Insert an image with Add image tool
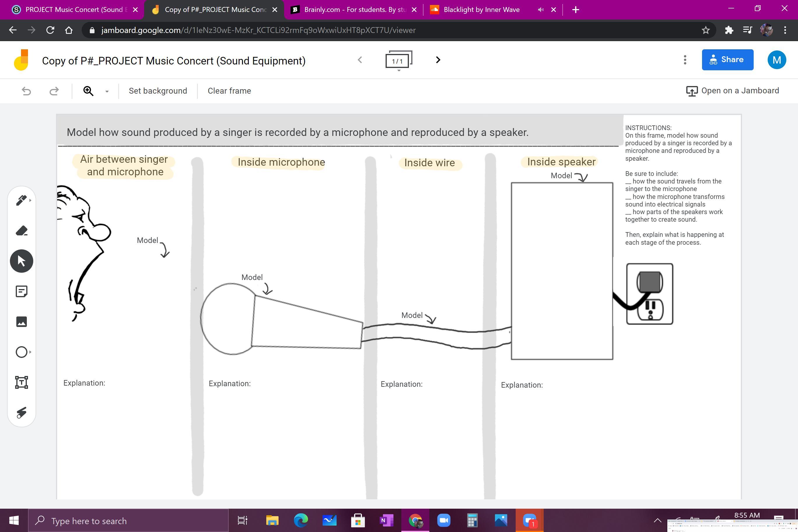 [x=21, y=322]
